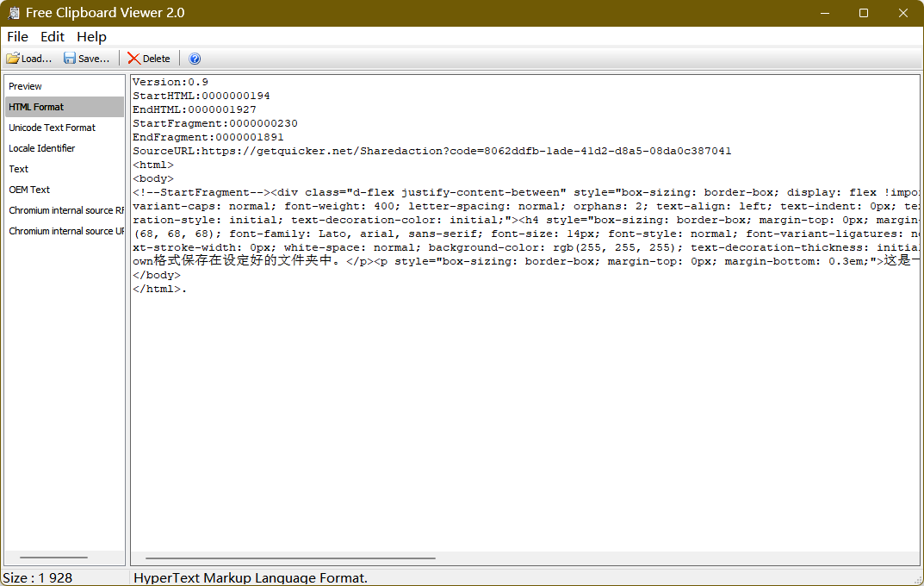Screen dimensions: 924x586
Task: Click the EndHTML:0000001927 line
Action: [x=195, y=109]
